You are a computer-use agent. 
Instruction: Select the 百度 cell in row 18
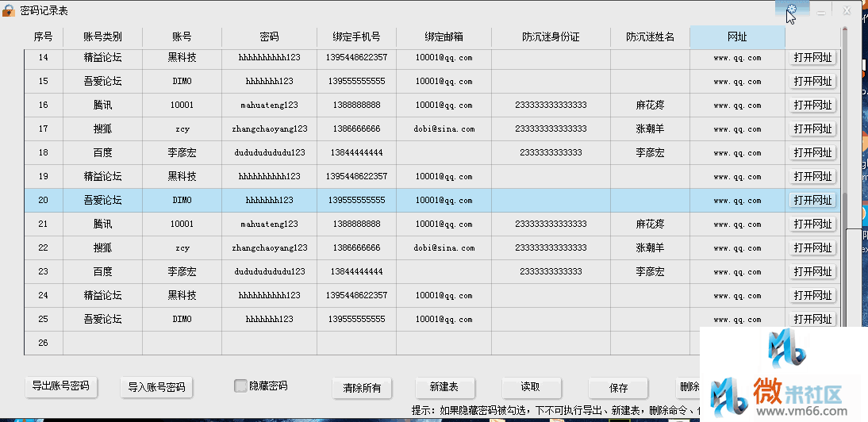[103, 152]
